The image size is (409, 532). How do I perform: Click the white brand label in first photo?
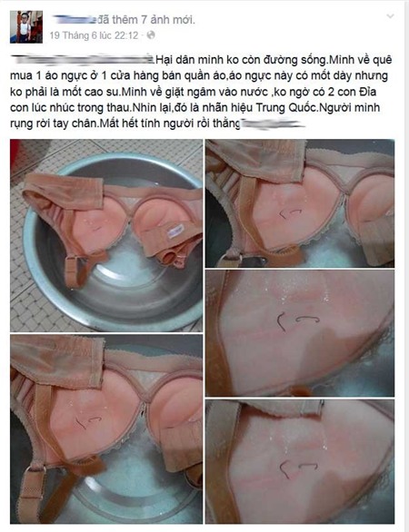[176, 232]
